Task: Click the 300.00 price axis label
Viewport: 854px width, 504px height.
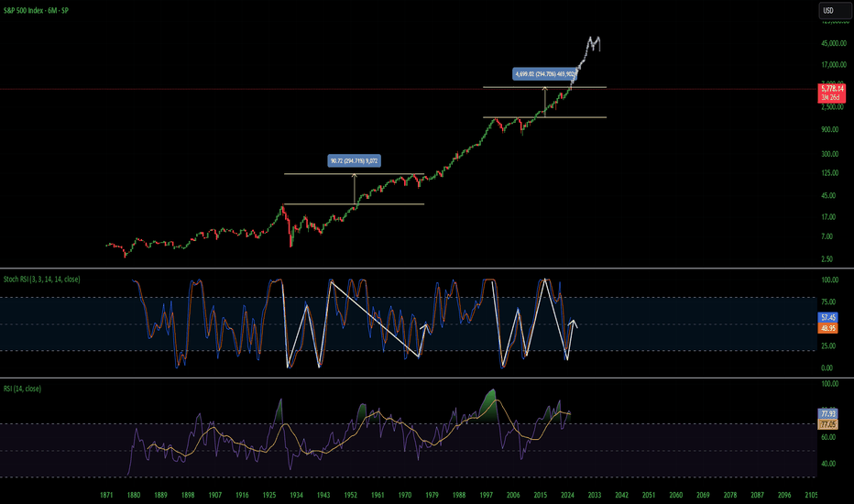Action: pyautogui.click(x=830, y=154)
